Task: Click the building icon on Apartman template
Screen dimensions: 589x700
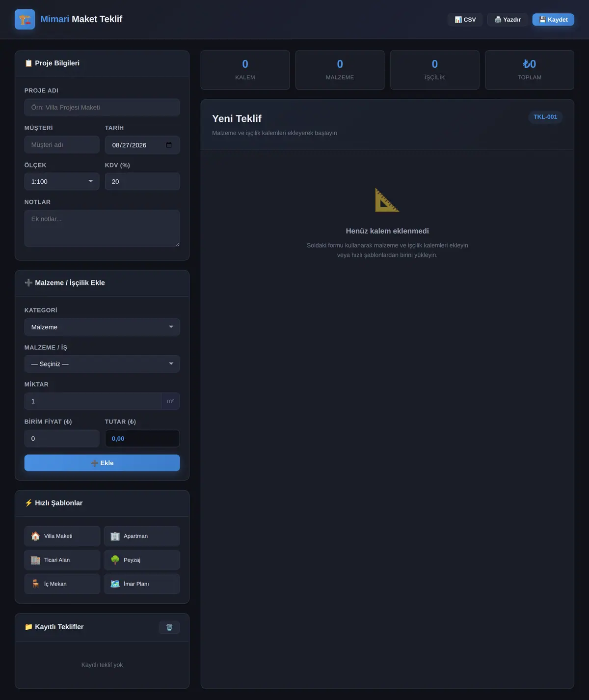Action: tap(115, 536)
